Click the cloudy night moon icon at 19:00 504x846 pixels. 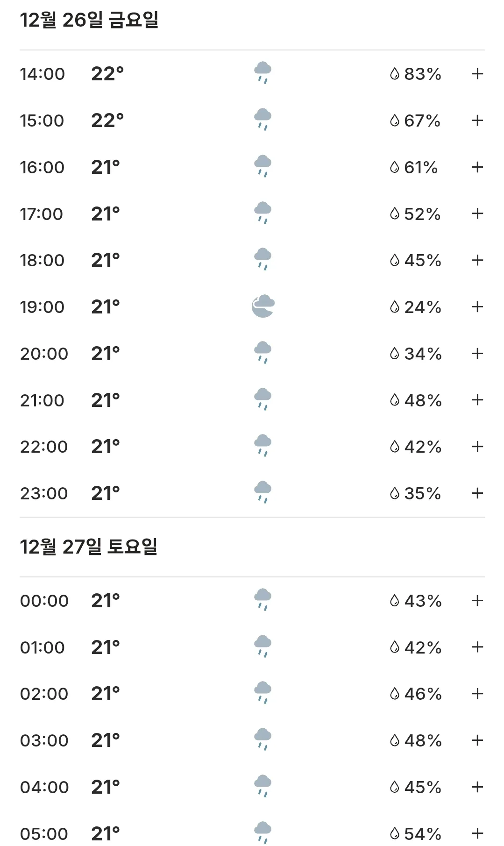coord(263,306)
